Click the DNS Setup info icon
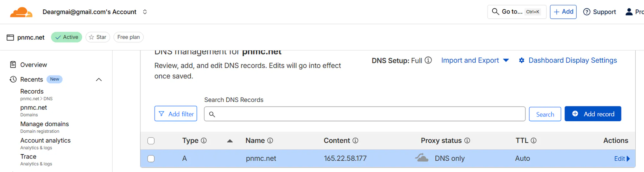The height and width of the screenshot is (172, 644). click(x=428, y=60)
